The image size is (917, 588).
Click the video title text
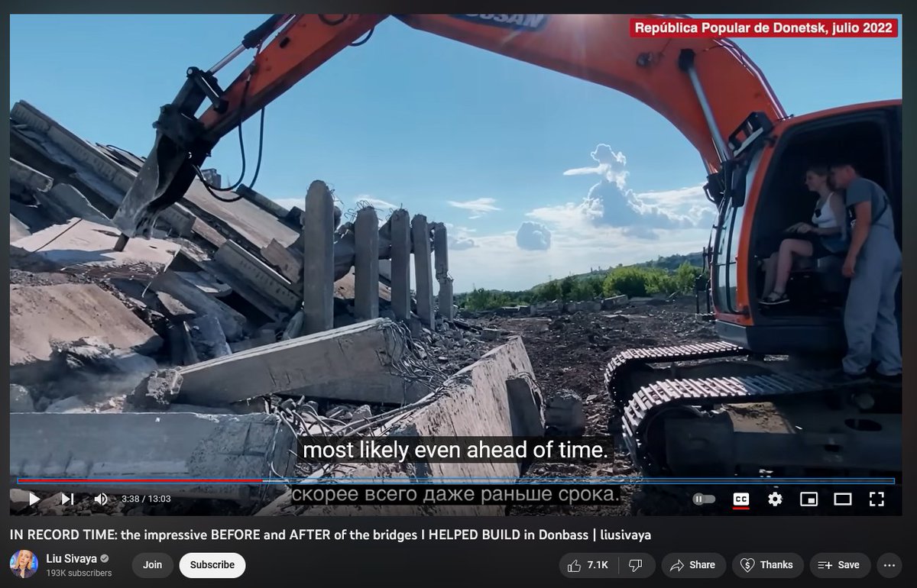tap(330, 535)
